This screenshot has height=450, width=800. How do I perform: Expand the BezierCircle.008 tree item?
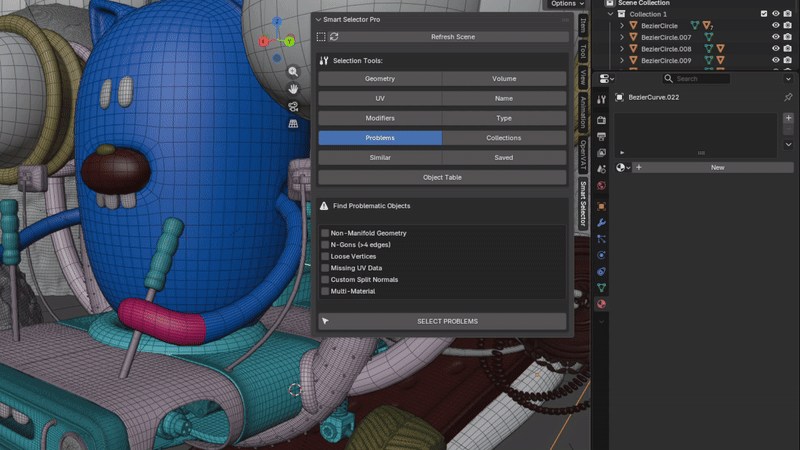pos(622,49)
